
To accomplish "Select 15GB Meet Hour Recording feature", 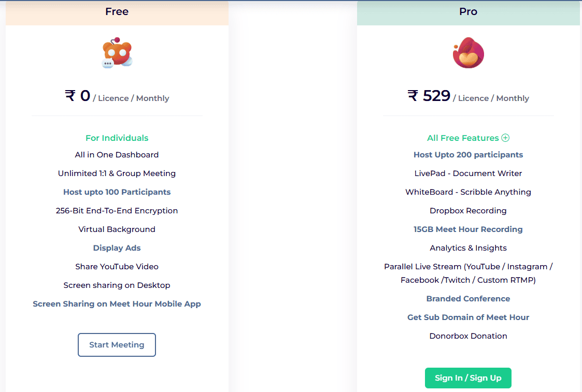I will coord(468,229).
